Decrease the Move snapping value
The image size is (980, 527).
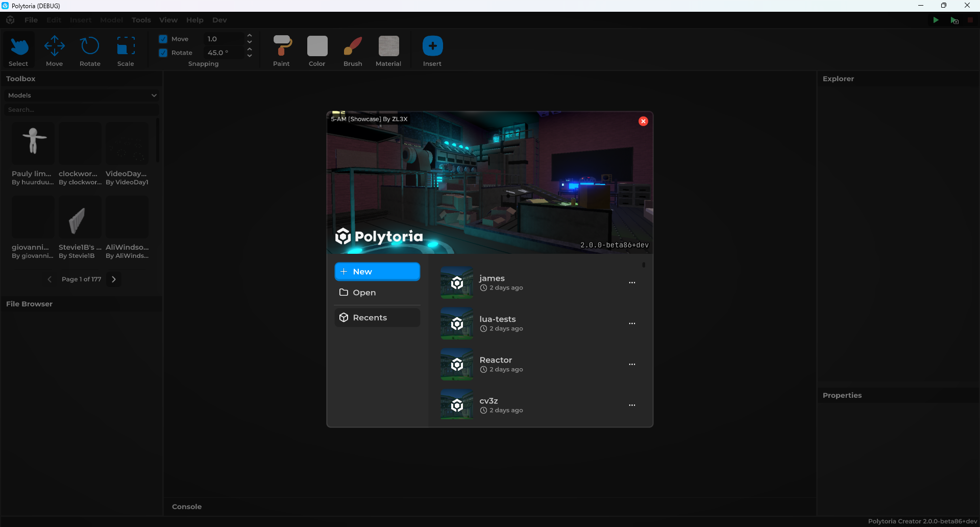(250, 42)
